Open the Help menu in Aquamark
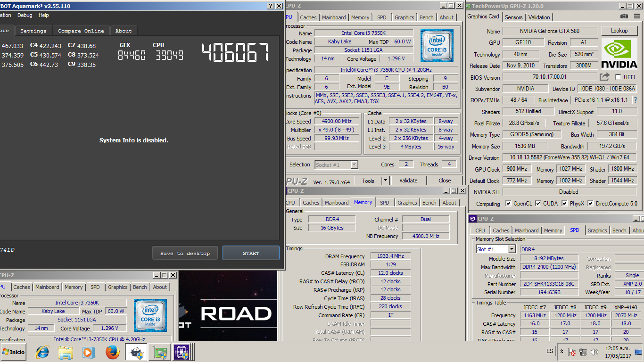Viewport: 644px width, 362px height. click(x=44, y=15)
